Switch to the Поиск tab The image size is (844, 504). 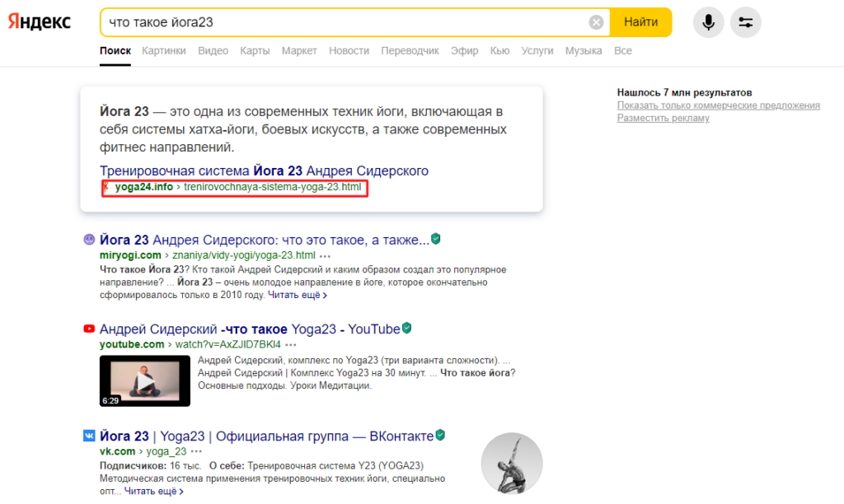pyautogui.click(x=115, y=50)
